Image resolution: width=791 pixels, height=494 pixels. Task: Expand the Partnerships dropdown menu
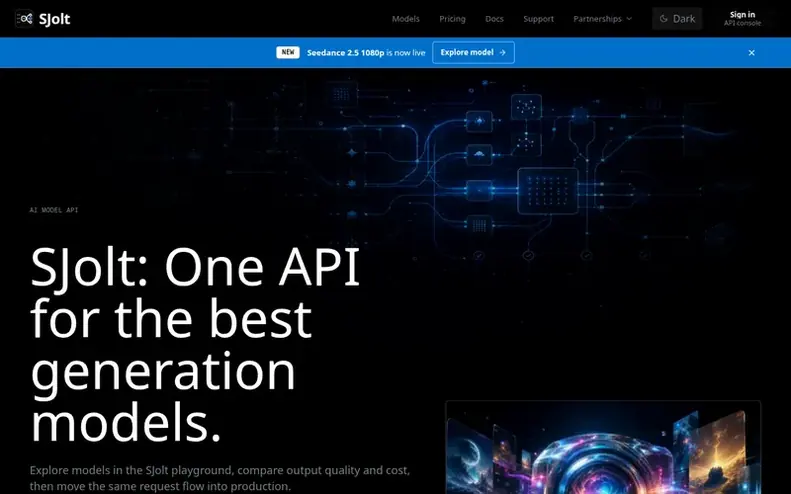pyautogui.click(x=602, y=19)
